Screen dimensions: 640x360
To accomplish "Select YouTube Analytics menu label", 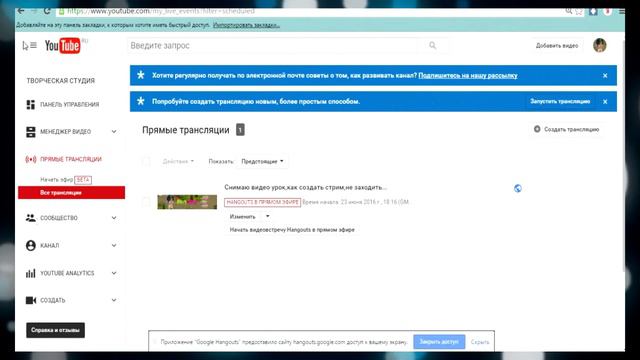I will [67, 273].
